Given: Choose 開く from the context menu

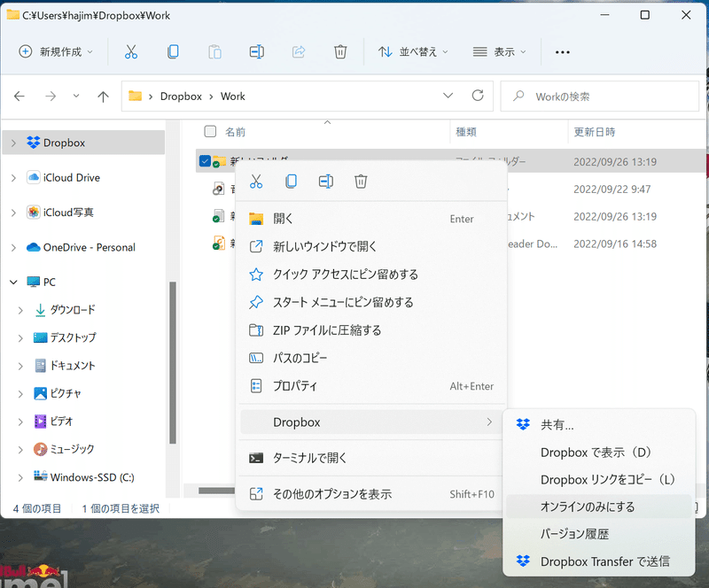Looking at the screenshot, I should pyautogui.click(x=370, y=219).
